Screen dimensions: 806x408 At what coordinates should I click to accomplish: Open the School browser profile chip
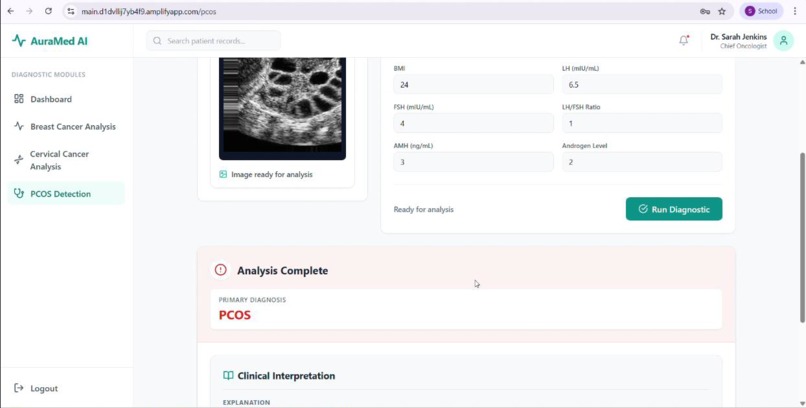tap(761, 11)
